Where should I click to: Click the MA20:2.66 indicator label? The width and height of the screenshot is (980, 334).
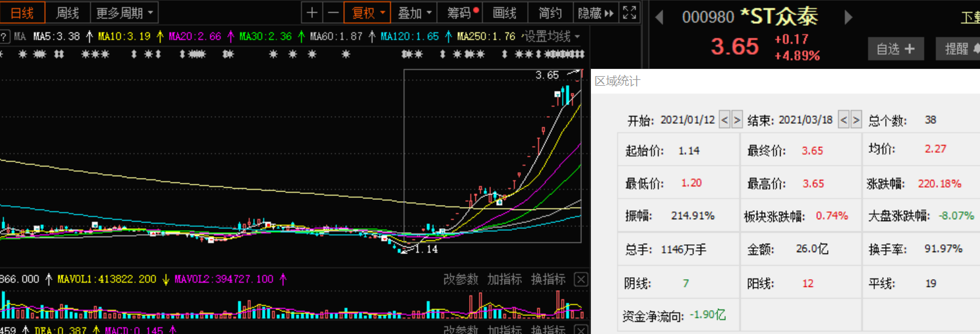point(195,37)
